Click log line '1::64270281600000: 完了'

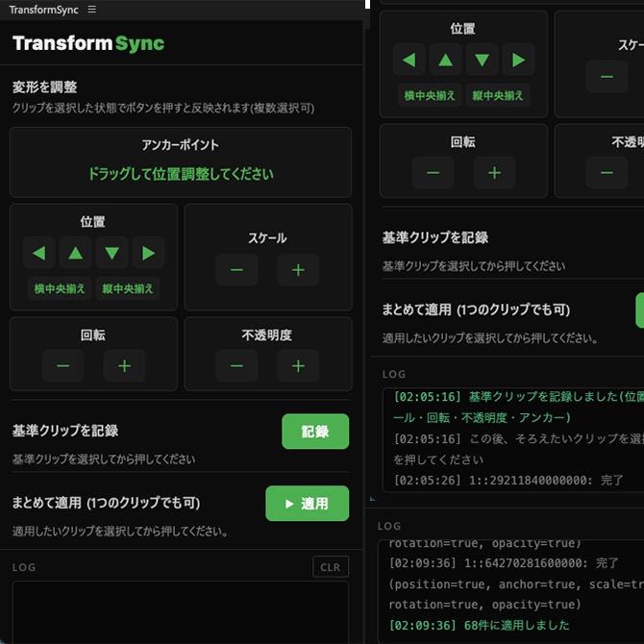(504, 562)
